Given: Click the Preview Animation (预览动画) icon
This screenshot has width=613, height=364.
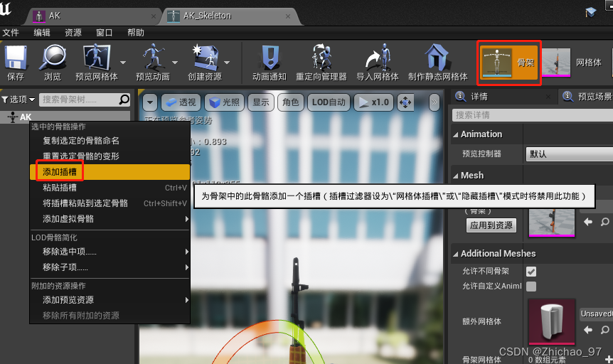Looking at the screenshot, I should click(153, 57).
